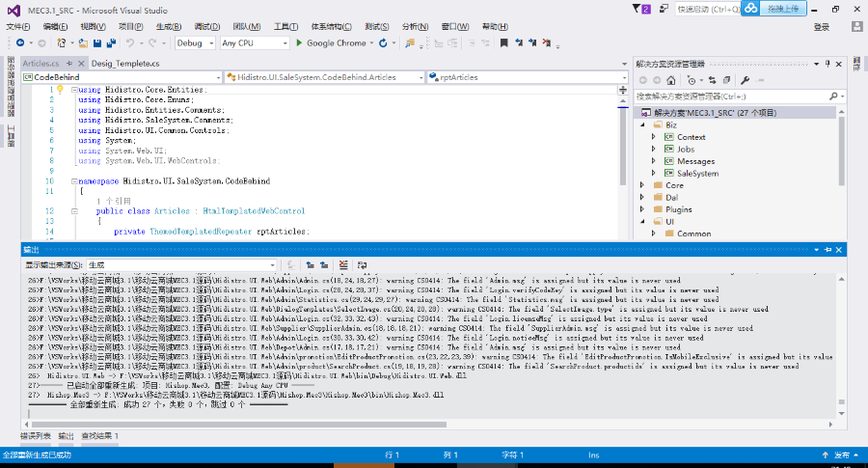This screenshot has height=468, width=868.
Task: Switch to the 错误列表 error list tab
Action: tap(36, 436)
